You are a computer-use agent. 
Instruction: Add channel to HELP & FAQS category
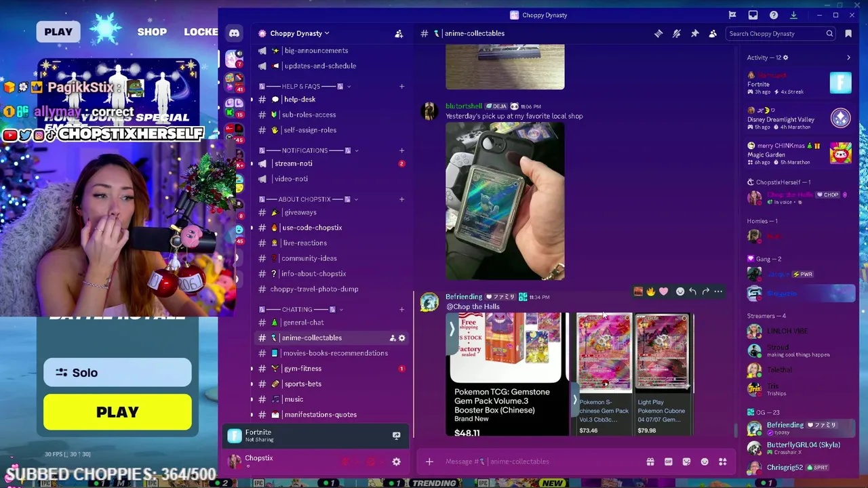401,86
